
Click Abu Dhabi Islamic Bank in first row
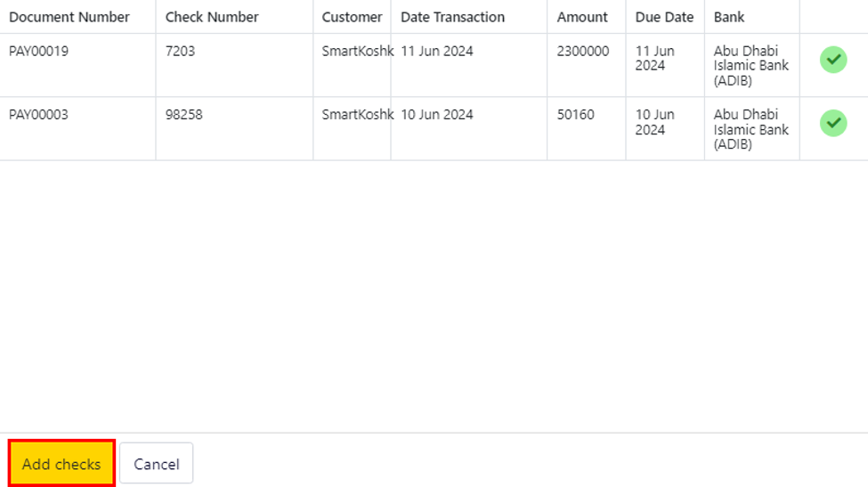click(x=750, y=65)
